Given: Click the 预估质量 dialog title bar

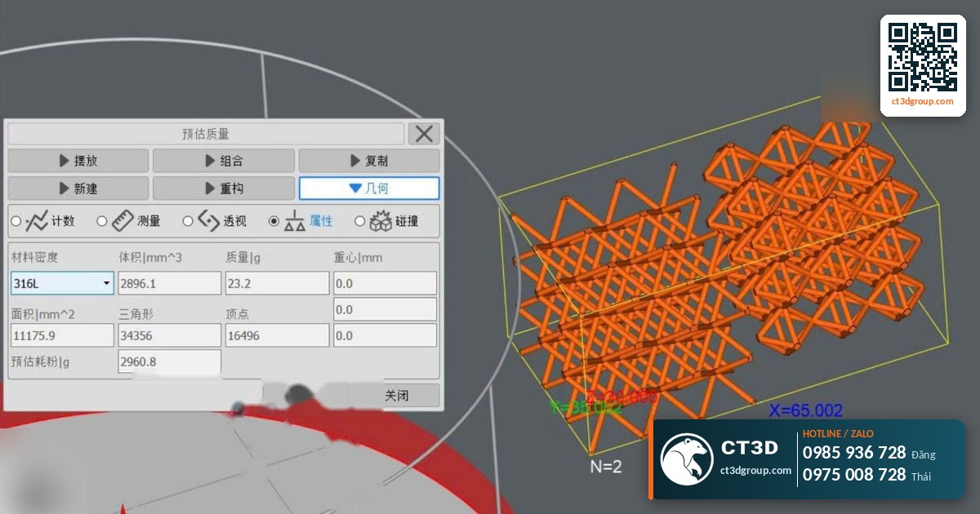Looking at the screenshot, I should pyautogui.click(x=206, y=134).
